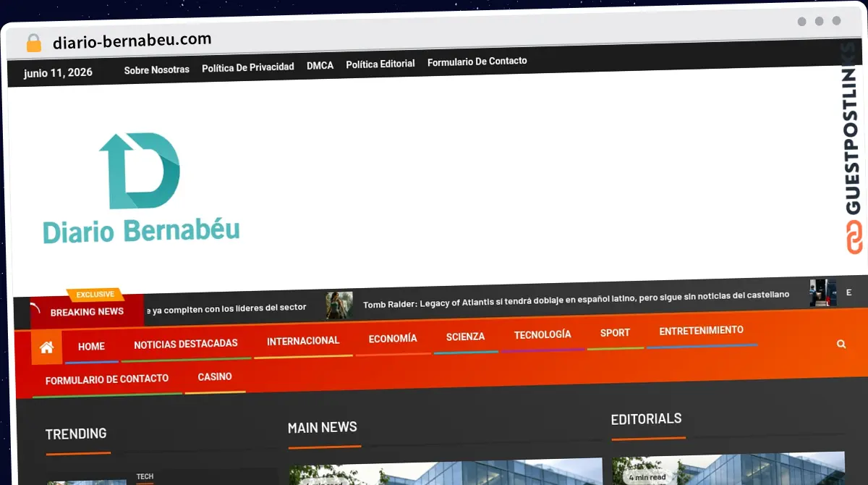The height and width of the screenshot is (485, 868).
Task: Click the EDITORIALS heading
Action: click(646, 418)
